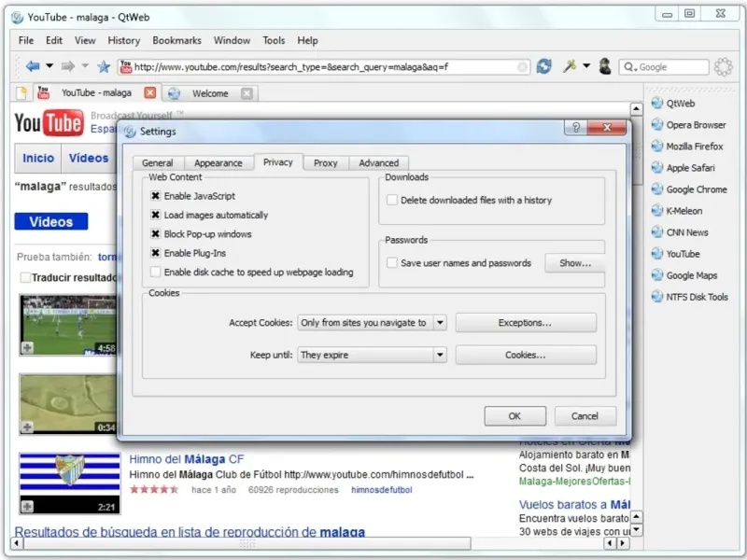
Task: Click the magic wand tools icon
Action: [569, 66]
